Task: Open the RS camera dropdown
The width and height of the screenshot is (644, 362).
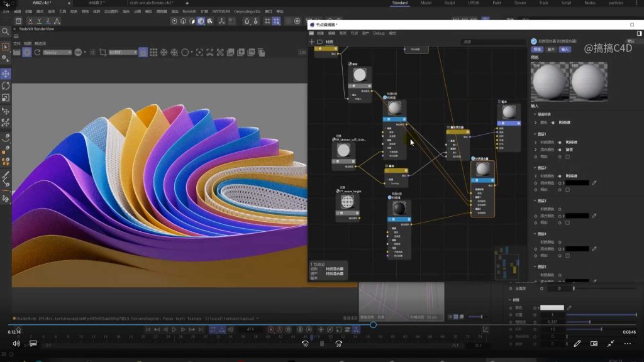Action: [123, 52]
